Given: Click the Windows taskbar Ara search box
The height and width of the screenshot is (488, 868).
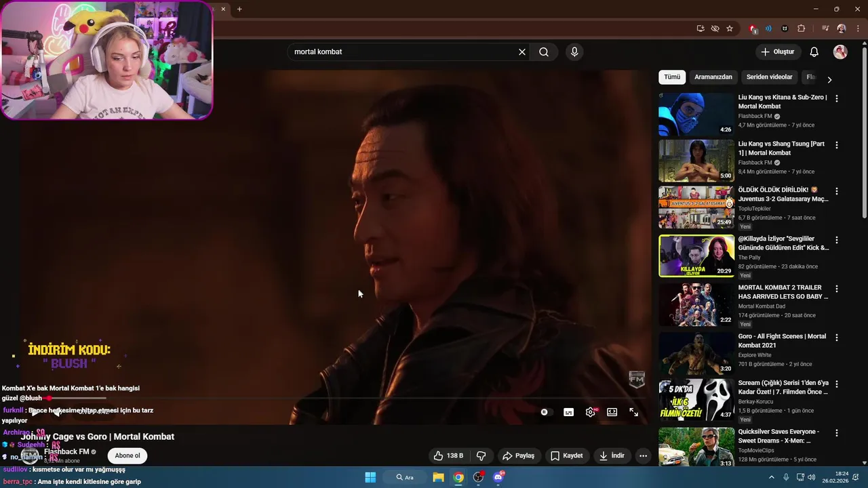Looking at the screenshot, I should 406,477.
